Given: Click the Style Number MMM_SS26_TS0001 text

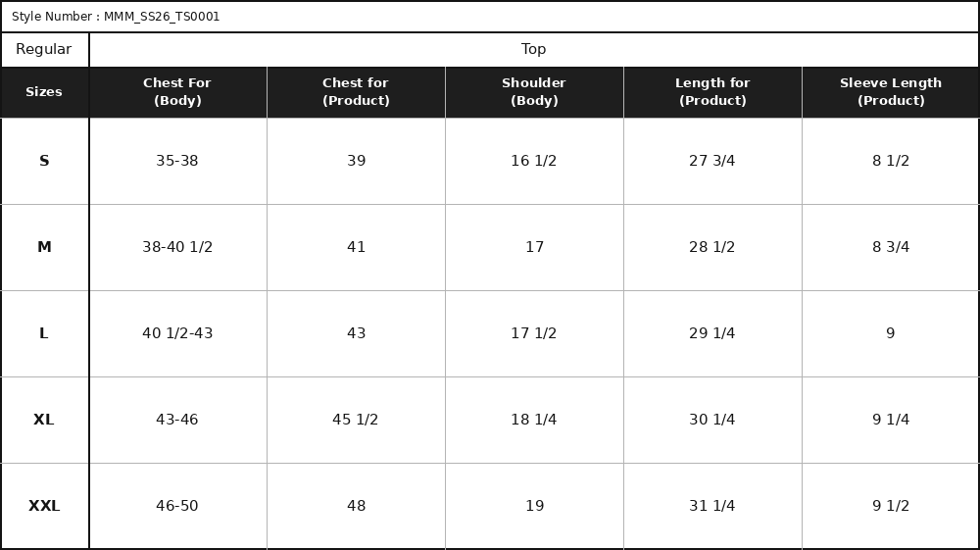Looking at the screenshot, I should click(x=116, y=17).
